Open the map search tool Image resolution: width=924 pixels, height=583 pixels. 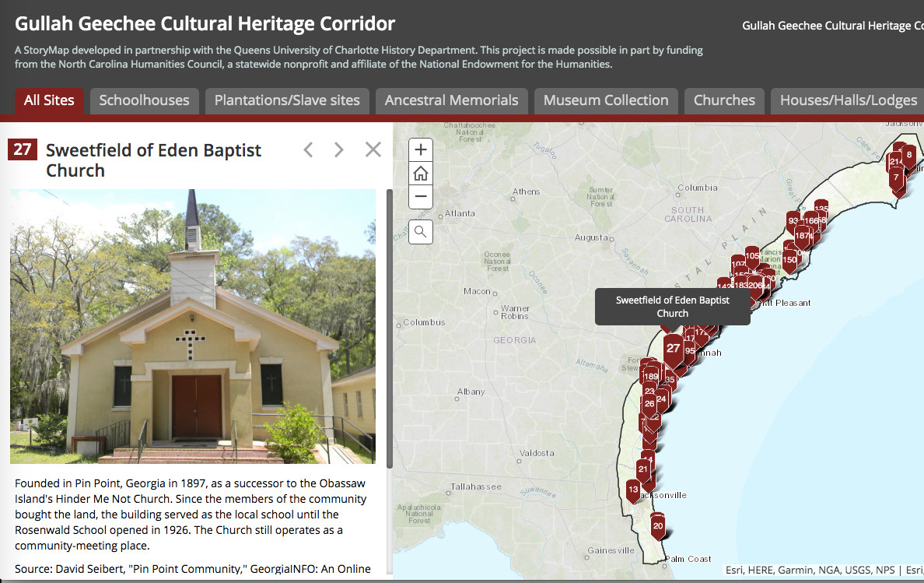point(421,231)
